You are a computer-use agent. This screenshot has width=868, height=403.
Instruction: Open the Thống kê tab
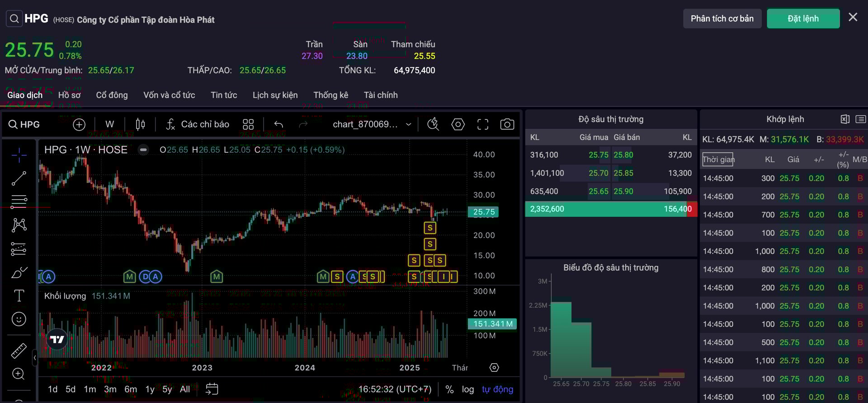[331, 95]
